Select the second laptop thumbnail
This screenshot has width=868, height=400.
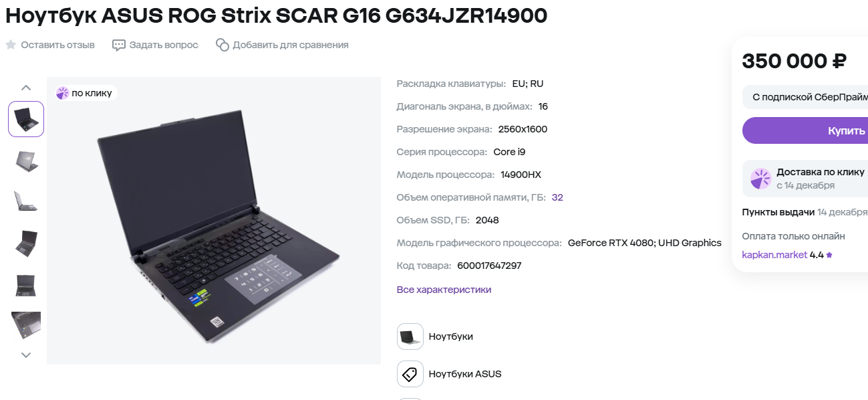click(x=26, y=161)
